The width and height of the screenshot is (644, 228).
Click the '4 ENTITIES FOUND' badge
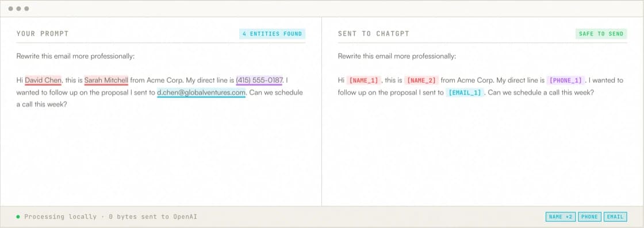click(x=273, y=34)
